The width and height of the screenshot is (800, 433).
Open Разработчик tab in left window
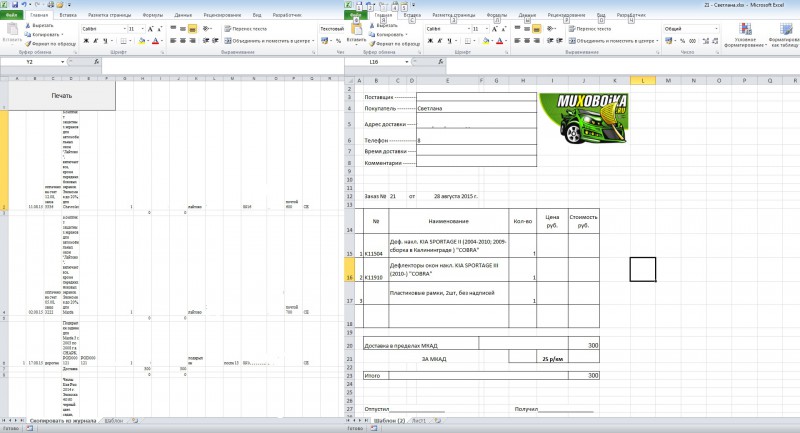tap(287, 15)
